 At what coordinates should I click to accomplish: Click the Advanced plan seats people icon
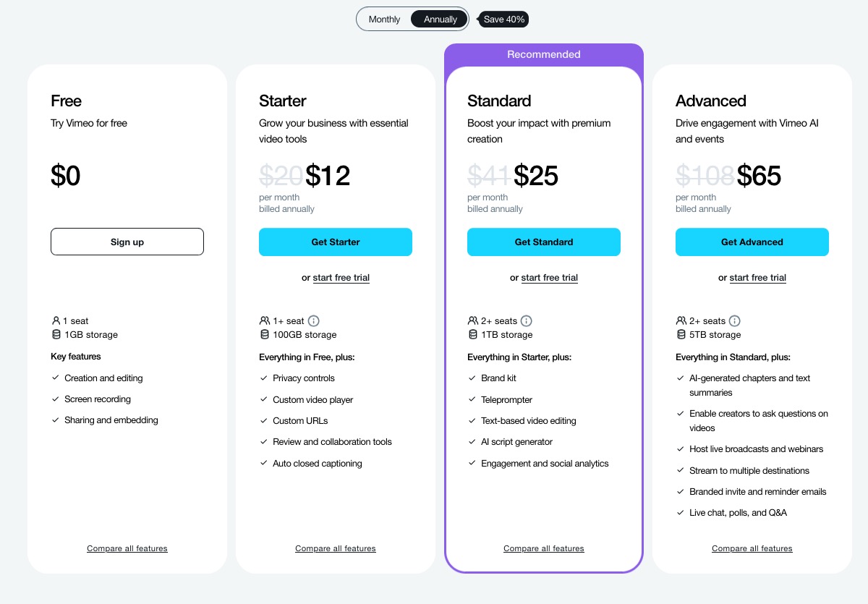tap(681, 321)
